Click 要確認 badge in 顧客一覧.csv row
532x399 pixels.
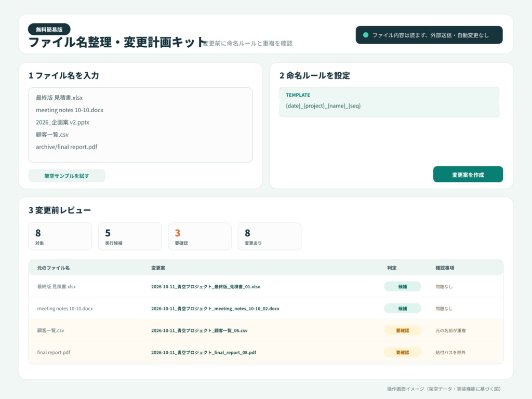tap(403, 330)
